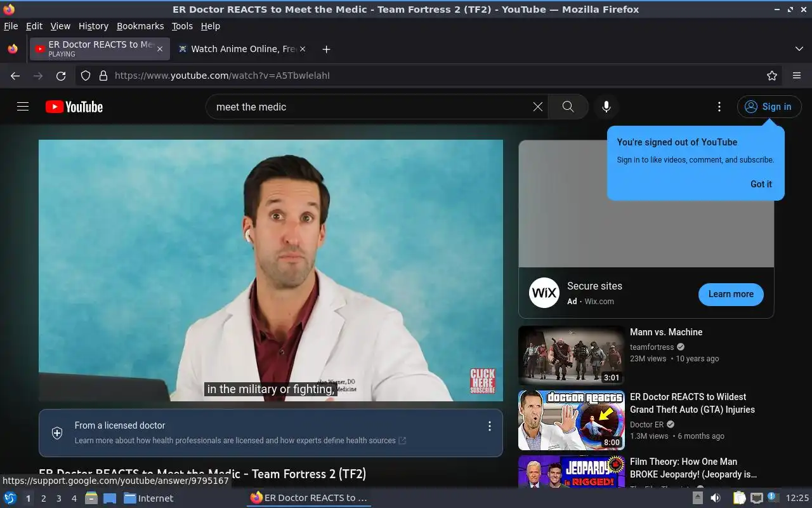The height and width of the screenshot is (508, 812).
Task: Click the file manager taskbar launcher
Action: pyautogui.click(x=91, y=498)
